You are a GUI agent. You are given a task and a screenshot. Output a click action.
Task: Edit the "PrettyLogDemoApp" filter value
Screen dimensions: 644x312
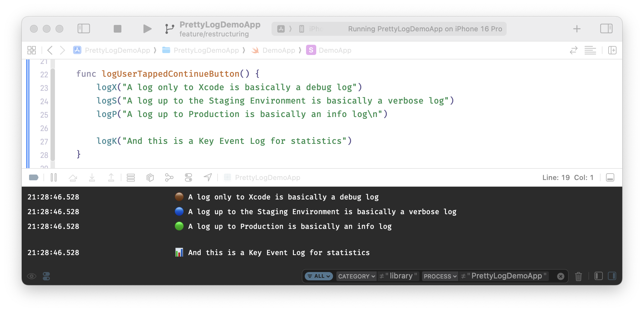click(507, 276)
